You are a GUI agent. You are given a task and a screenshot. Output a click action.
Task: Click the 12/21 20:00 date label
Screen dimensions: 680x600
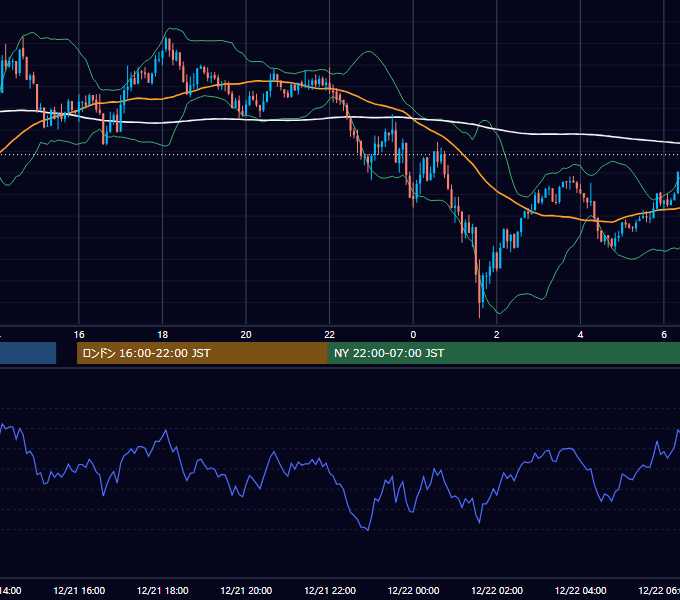246,591
